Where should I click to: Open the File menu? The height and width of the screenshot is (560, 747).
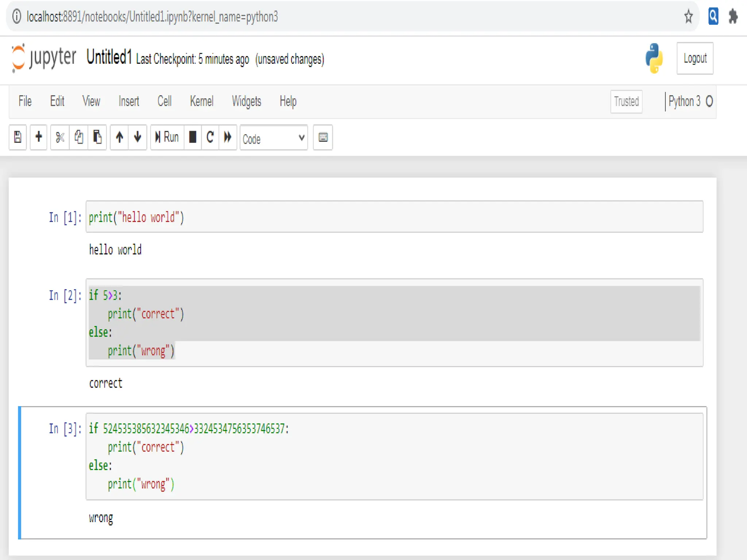(x=25, y=101)
